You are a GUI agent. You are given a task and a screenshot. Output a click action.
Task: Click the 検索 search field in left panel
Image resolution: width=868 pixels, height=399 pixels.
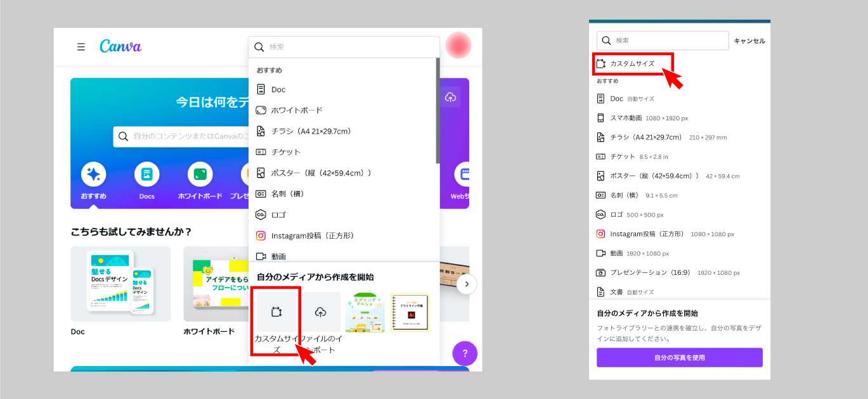pyautogui.click(x=349, y=47)
